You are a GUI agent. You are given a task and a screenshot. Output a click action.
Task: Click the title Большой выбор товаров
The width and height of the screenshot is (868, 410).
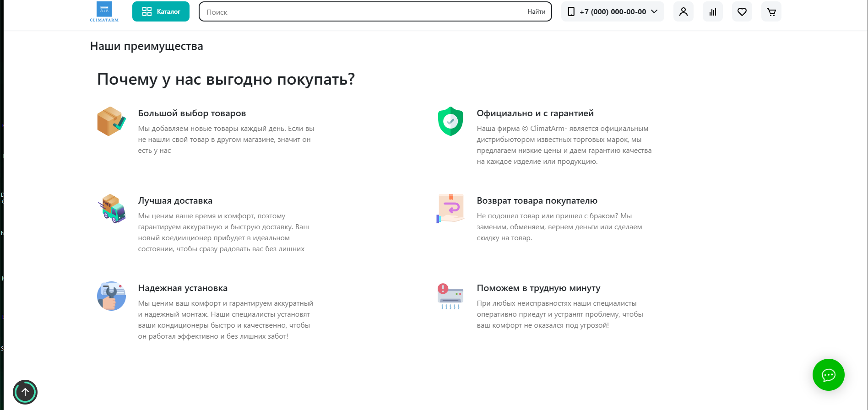coord(192,113)
